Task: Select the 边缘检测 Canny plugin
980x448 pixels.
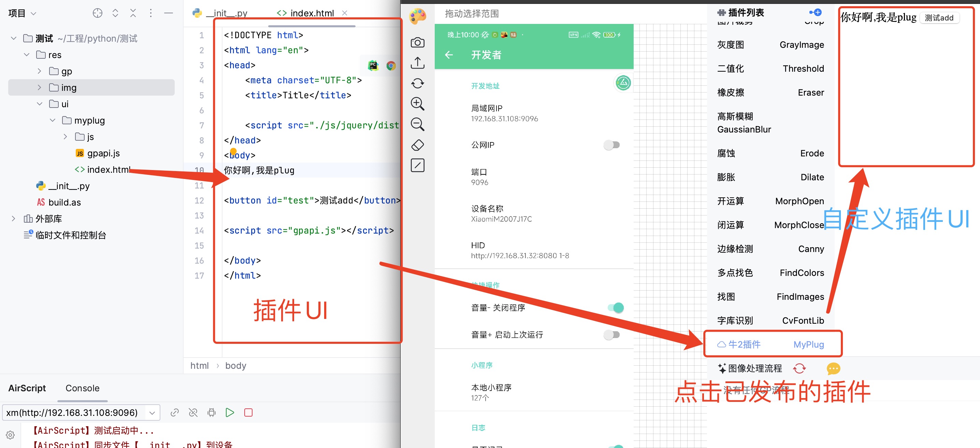Action: (770, 249)
